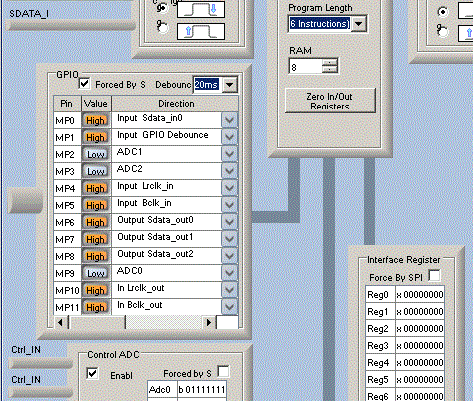Click falling-edge pulse waveform icon
Image resolution: width=473 pixels, height=401 pixels.
click(x=201, y=9)
